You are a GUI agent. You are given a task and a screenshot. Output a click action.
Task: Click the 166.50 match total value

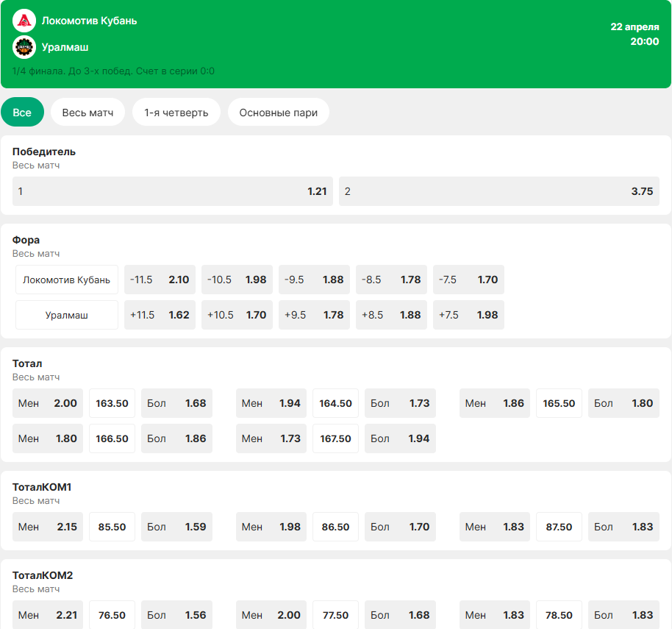tap(112, 438)
